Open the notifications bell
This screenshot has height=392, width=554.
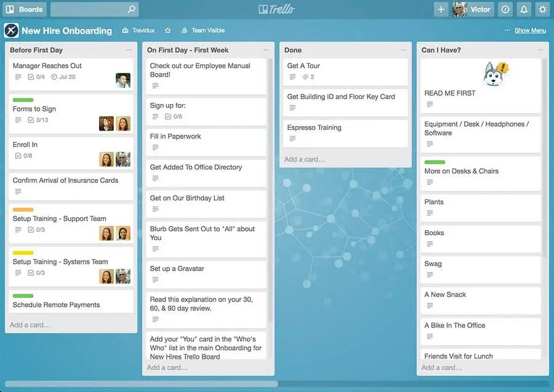[524, 9]
